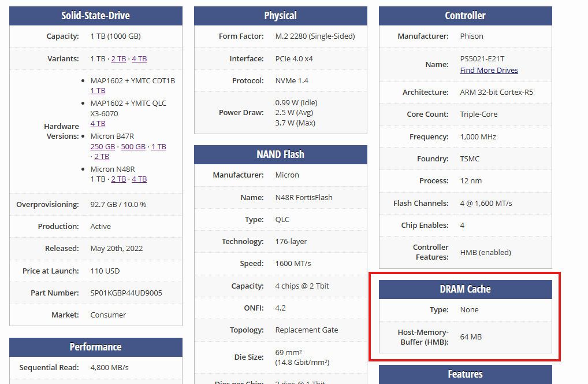
Task: Select interface value PCIe 4.0 x4
Action: point(294,58)
